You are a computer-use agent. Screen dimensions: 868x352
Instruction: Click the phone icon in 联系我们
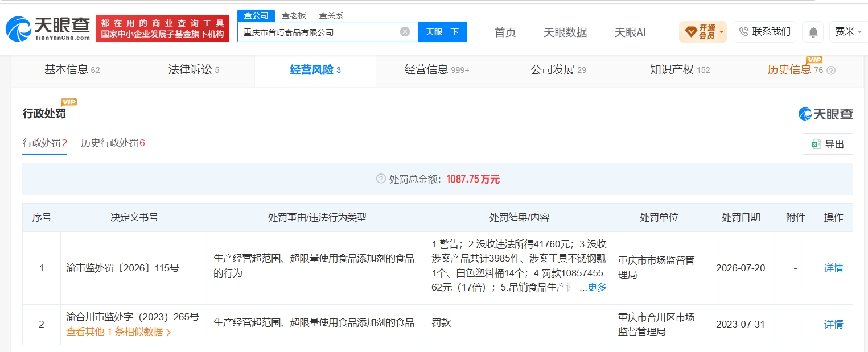point(743,32)
